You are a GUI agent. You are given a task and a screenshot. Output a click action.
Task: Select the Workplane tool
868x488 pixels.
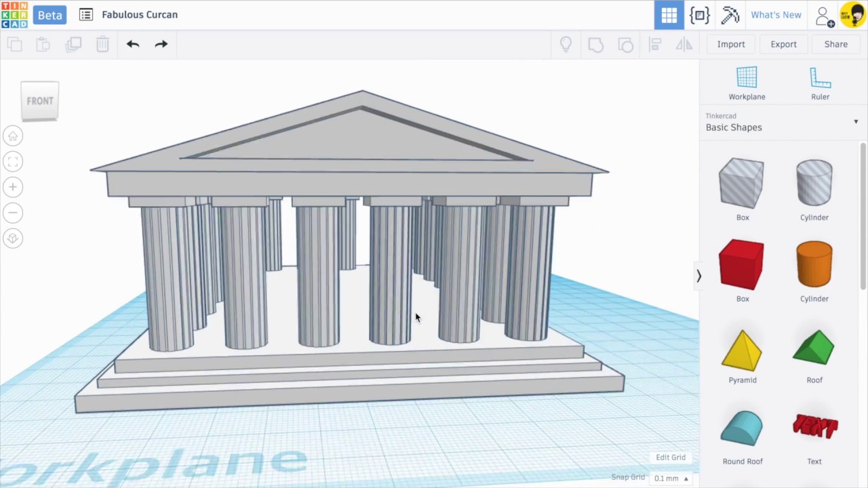pos(747,84)
